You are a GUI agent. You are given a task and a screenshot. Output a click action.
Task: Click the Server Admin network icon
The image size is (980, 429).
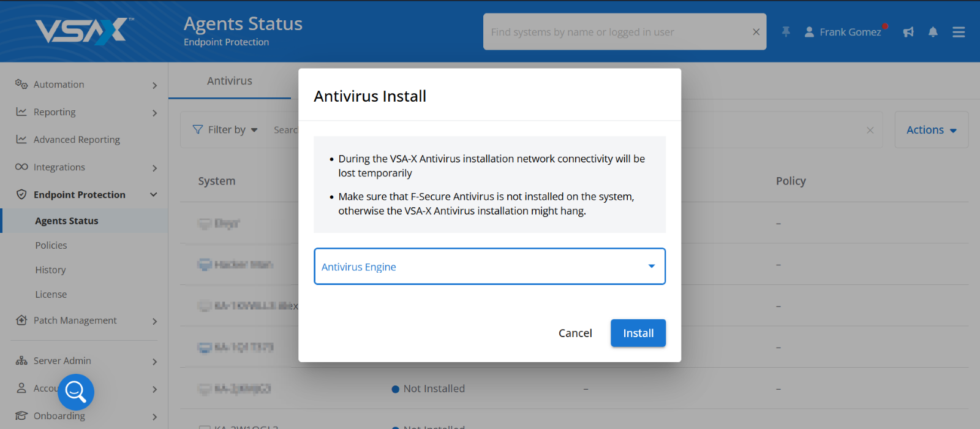tap(21, 360)
